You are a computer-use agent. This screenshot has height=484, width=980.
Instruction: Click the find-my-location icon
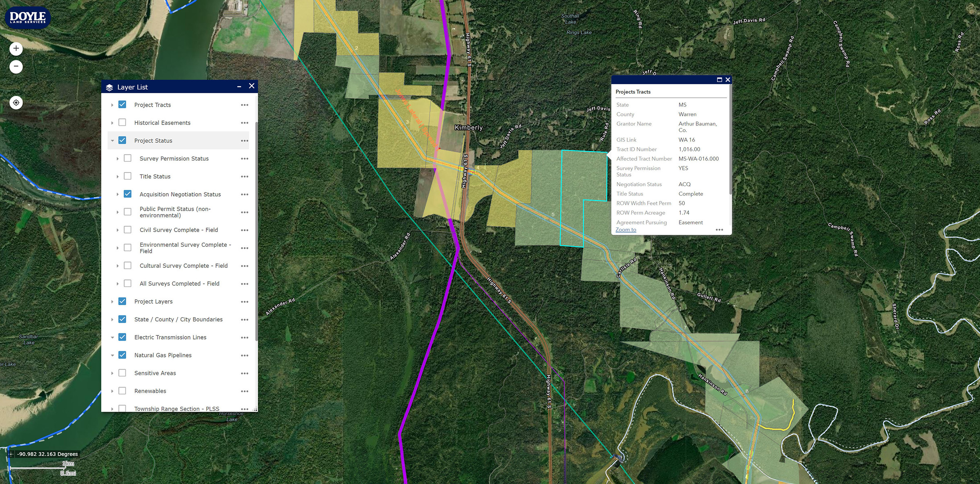click(x=16, y=103)
